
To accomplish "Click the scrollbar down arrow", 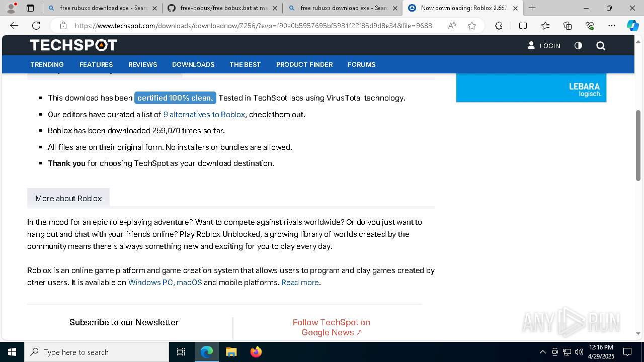I will pos(638,333).
